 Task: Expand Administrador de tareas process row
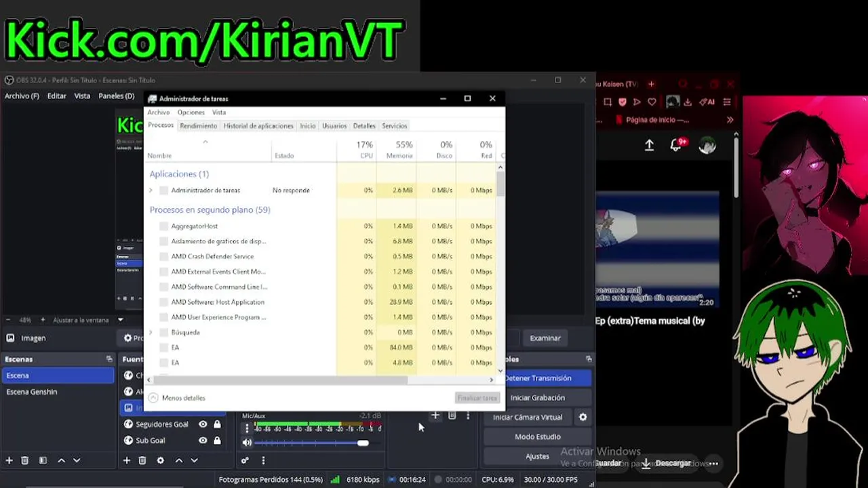coord(151,190)
